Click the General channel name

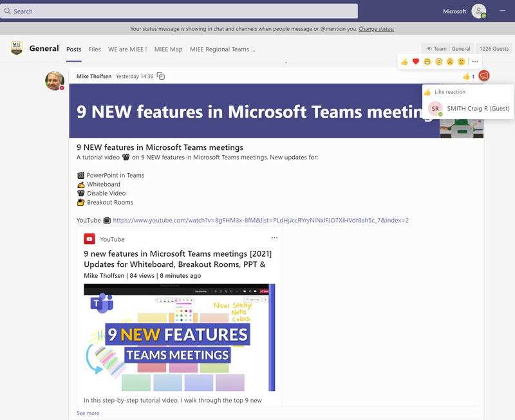pyautogui.click(x=44, y=48)
